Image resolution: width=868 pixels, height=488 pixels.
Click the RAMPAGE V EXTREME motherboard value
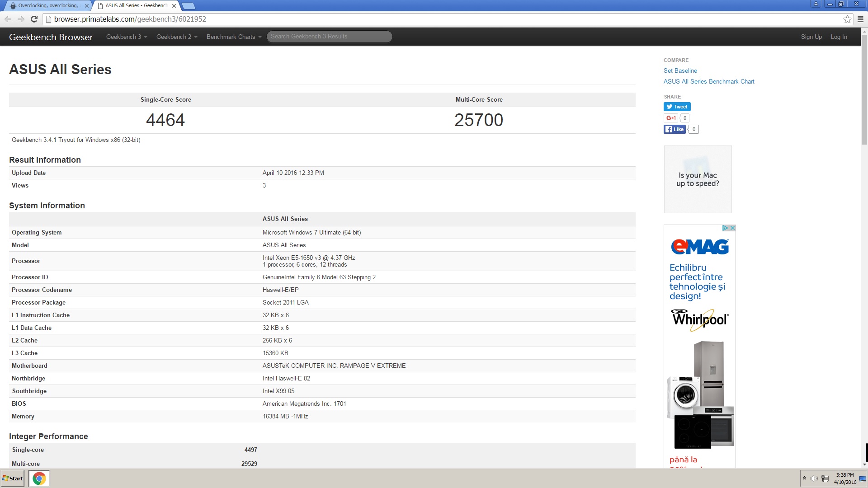pyautogui.click(x=334, y=366)
